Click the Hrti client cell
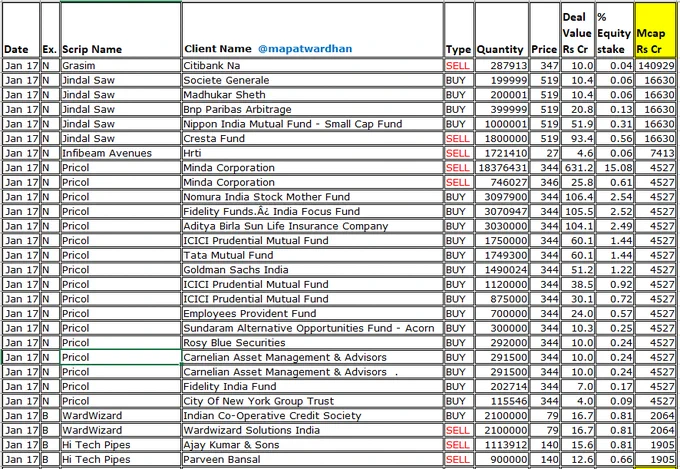The height and width of the screenshot is (469, 680). pyautogui.click(x=313, y=153)
